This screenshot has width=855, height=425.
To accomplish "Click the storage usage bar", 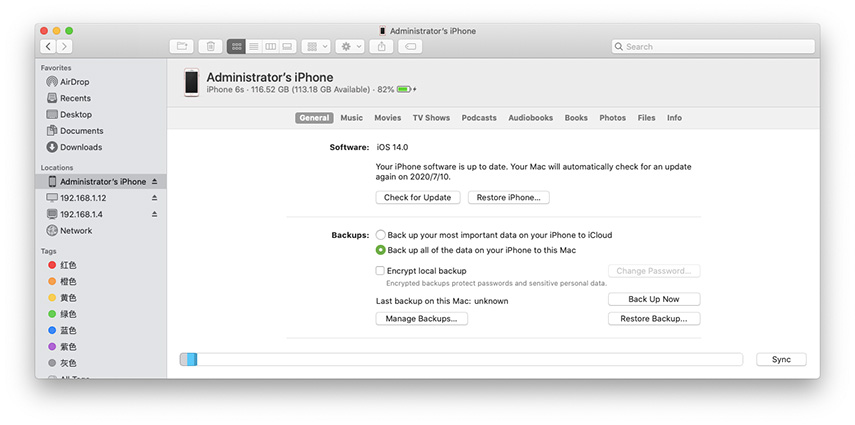I will coord(461,360).
